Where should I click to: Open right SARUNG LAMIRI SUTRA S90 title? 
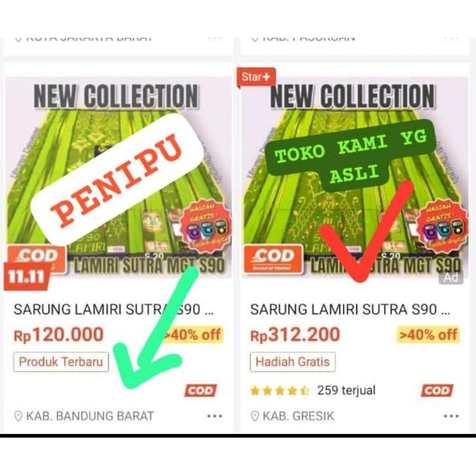pyautogui.click(x=350, y=309)
